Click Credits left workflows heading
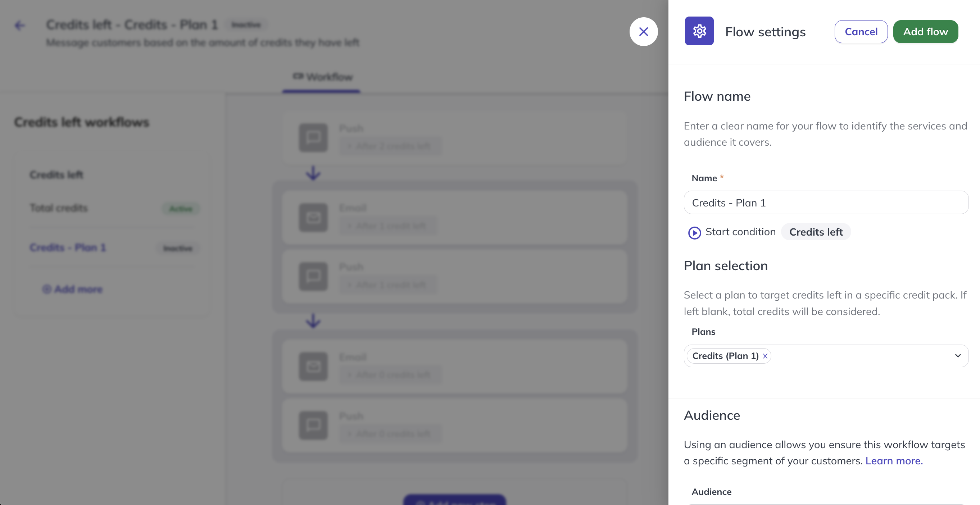This screenshot has height=505, width=980. tap(81, 122)
